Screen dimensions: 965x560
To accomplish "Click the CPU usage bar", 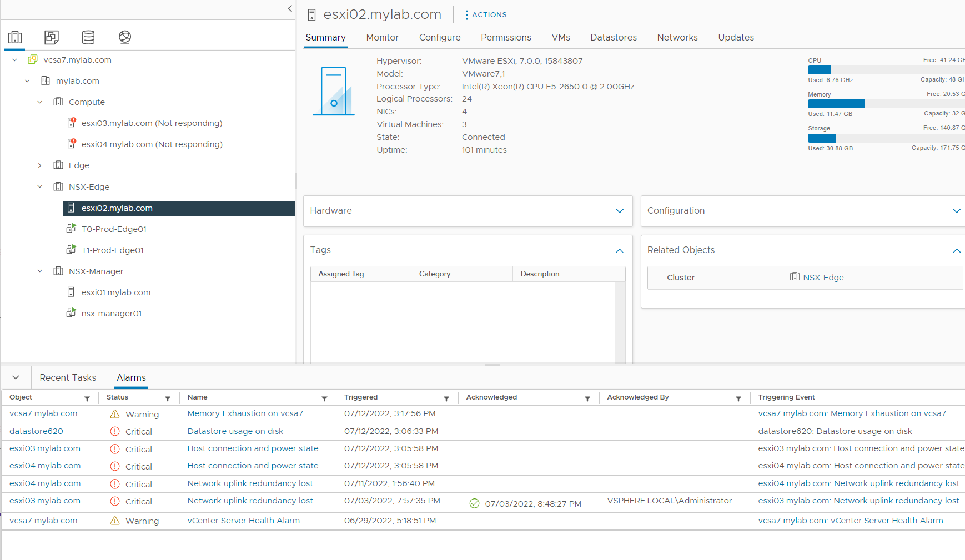I will (886, 70).
